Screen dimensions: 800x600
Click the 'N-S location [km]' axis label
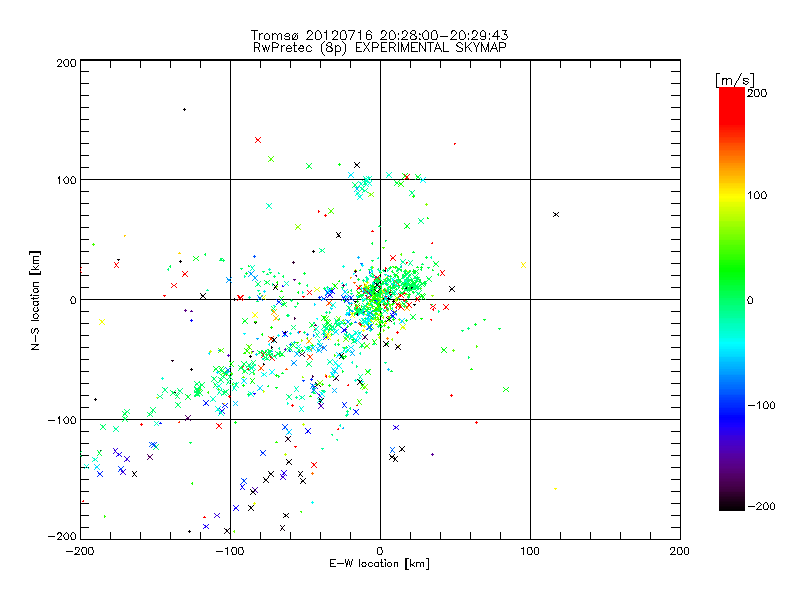point(35,300)
